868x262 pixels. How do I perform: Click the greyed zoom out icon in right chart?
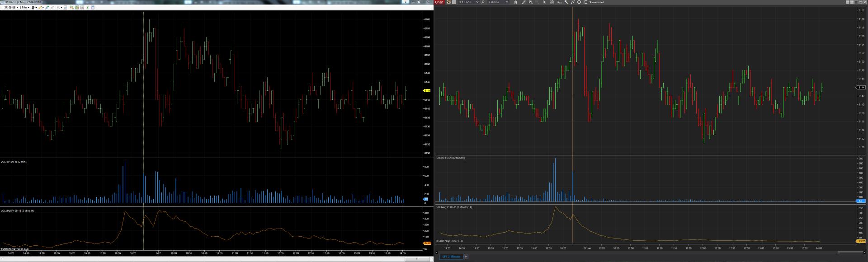pos(537,2)
